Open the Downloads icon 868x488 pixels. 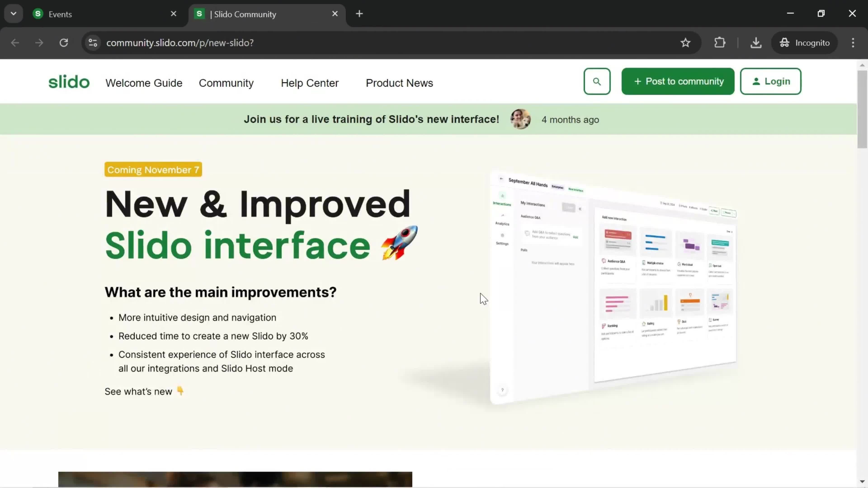click(756, 43)
